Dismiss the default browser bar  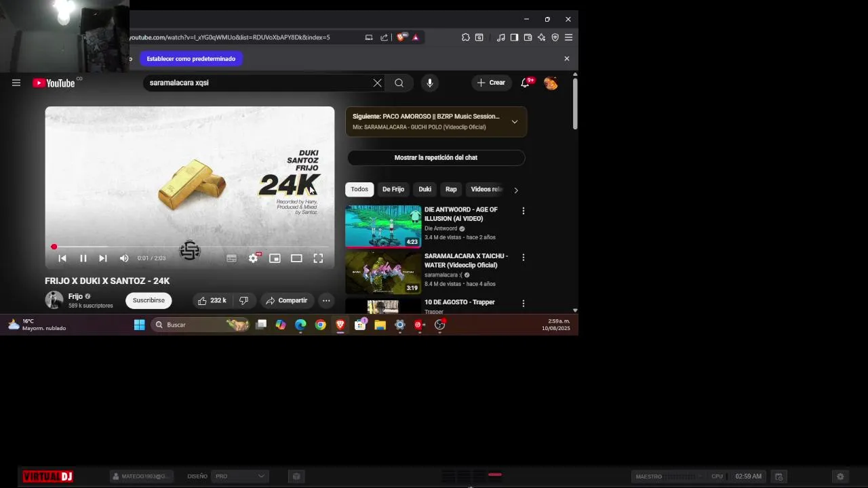click(567, 59)
